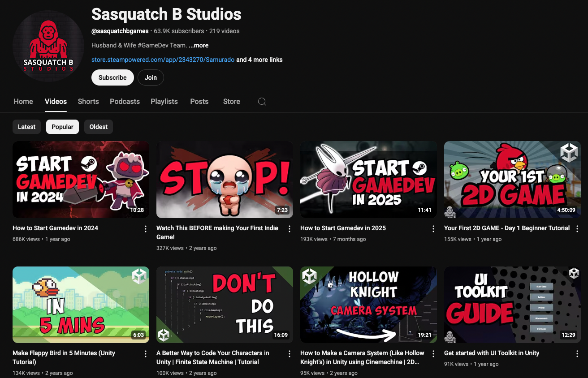Open options for Make Flappy Bird video

click(146, 354)
